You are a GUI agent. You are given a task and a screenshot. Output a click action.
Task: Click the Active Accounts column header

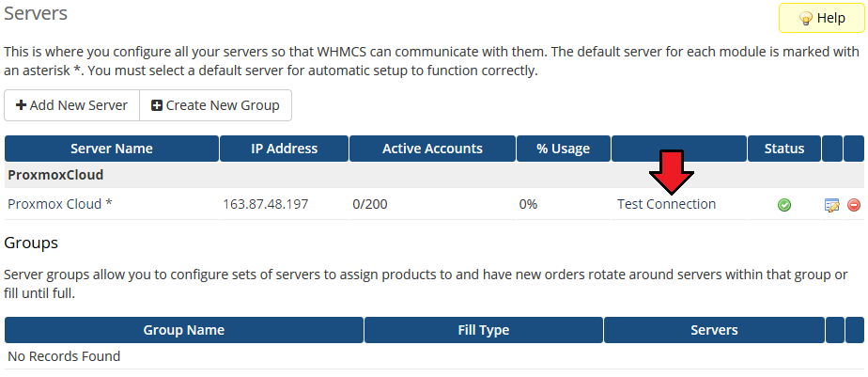click(x=432, y=149)
